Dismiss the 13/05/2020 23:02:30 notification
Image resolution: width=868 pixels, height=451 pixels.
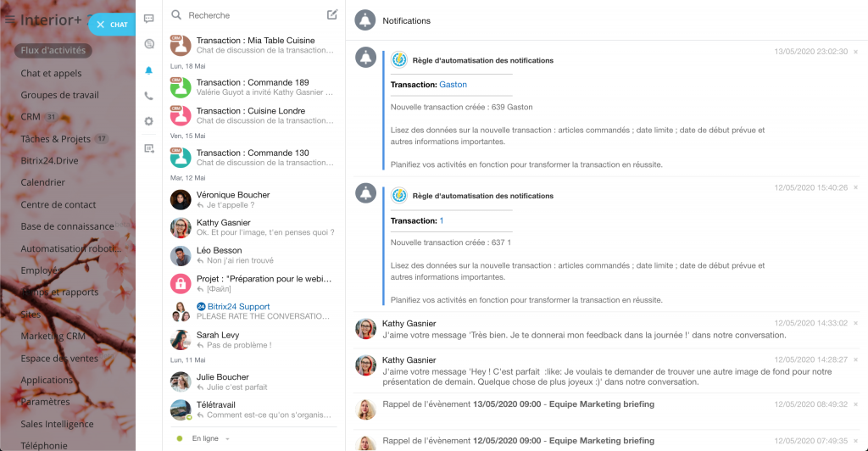point(855,52)
